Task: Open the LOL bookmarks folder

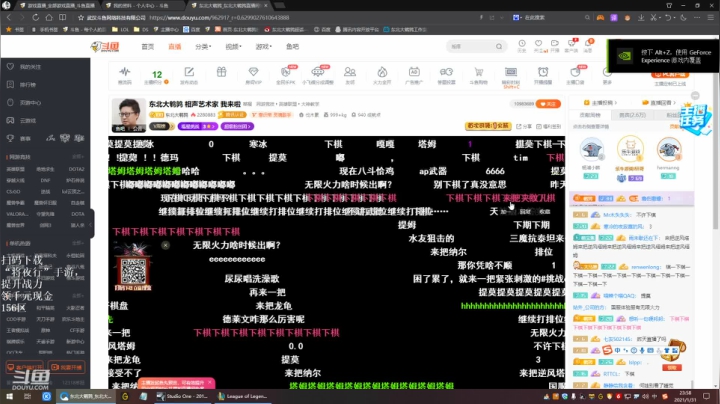Action: click(x=120, y=29)
